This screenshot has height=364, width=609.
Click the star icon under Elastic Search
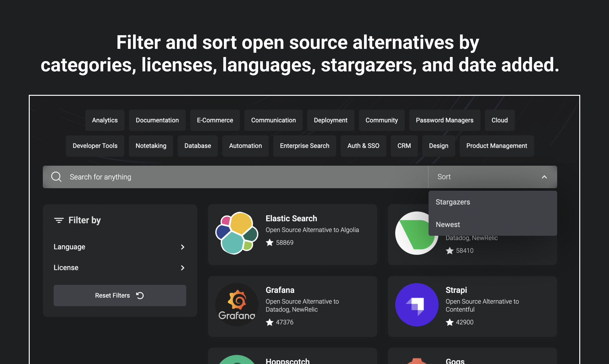pyautogui.click(x=270, y=243)
